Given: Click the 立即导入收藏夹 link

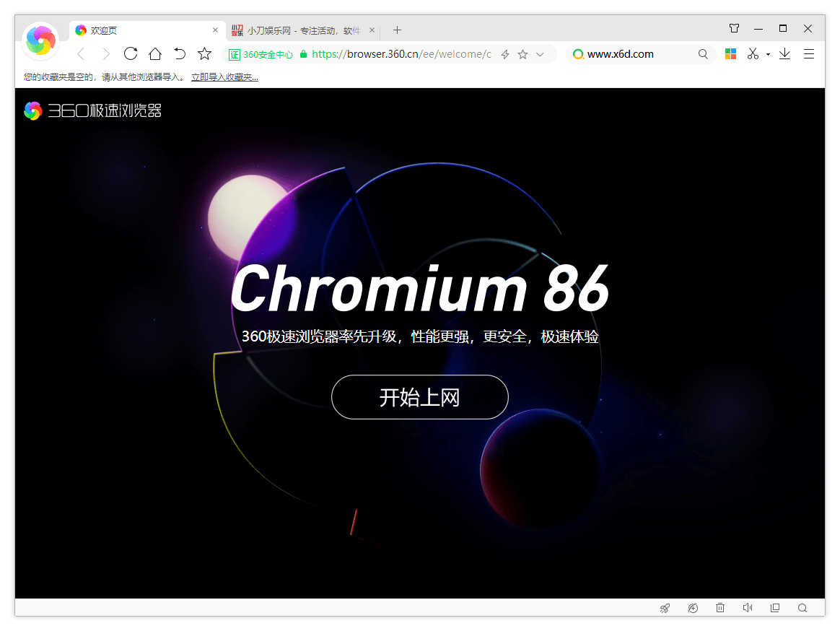Looking at the screenshot, I should click(x=224, y=77).
